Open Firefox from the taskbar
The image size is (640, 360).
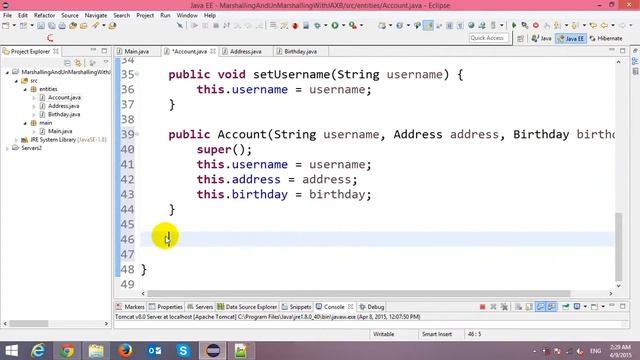click(x=125, y=351)
